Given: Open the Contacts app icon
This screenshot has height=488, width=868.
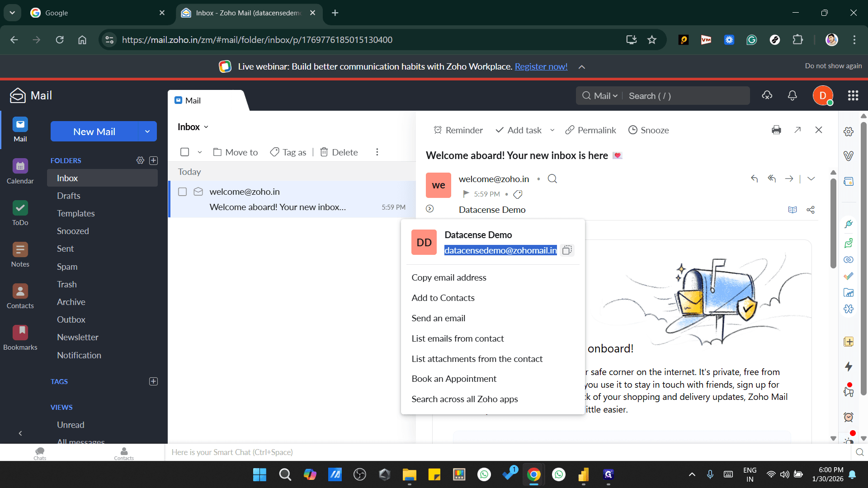Looking at the screenshot, I should coord(20,296).
